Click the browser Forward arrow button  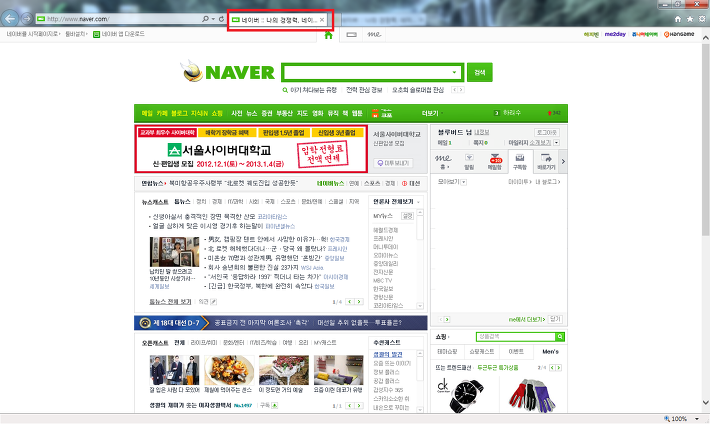coord(27,19)
